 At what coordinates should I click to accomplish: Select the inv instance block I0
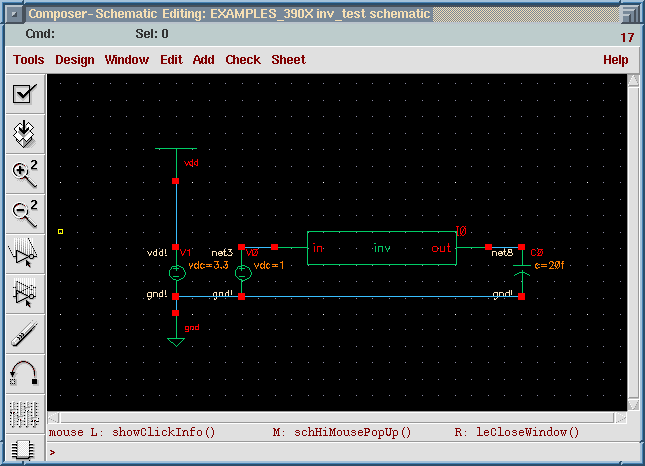(382, 248)
